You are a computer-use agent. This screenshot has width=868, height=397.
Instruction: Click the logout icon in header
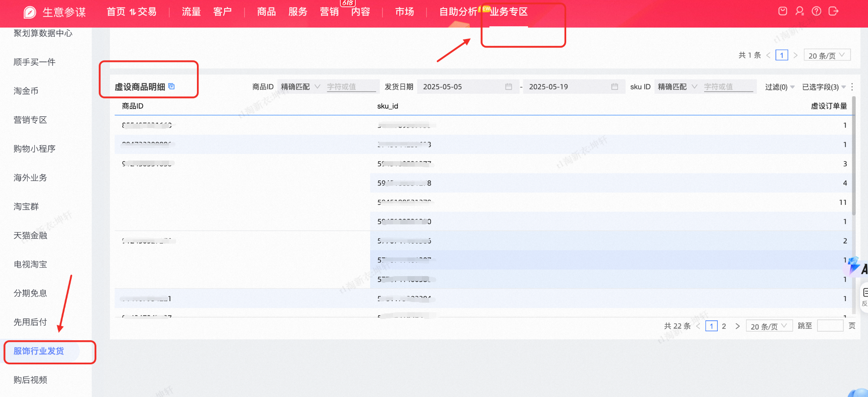(833, 11)
